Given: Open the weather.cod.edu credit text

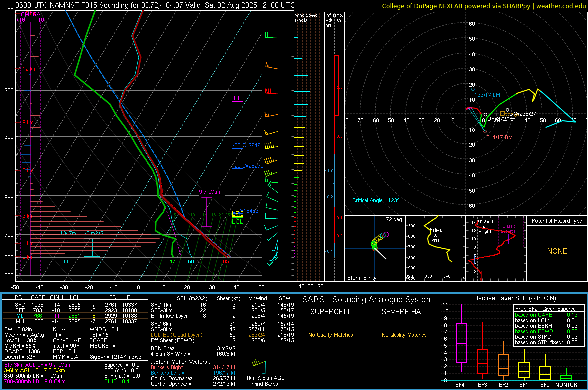Looking at the screenshot, I should (x=561, y=6).
